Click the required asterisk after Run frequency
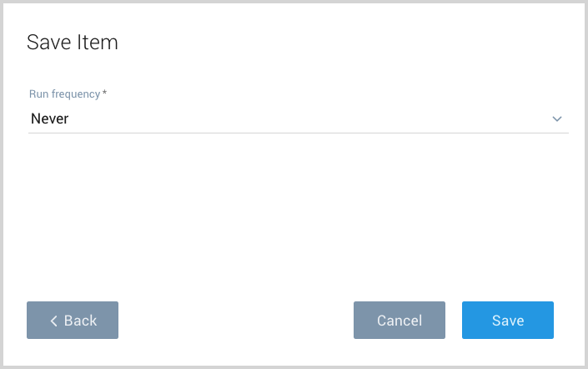The height and width of the screenshot is (369, 588). [104, 94]
